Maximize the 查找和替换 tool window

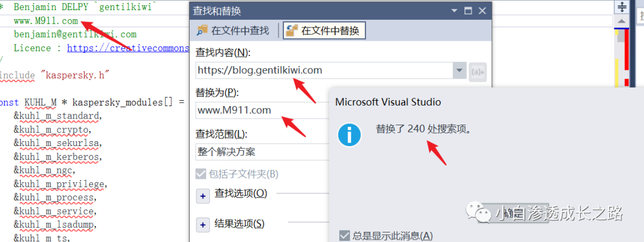coord(468,11)
